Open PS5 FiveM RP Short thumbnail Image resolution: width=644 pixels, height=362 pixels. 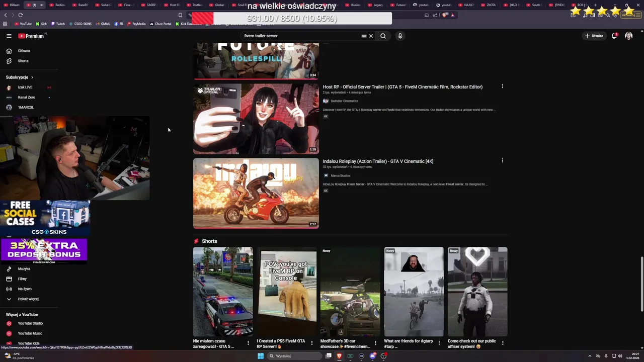point(287,291)
